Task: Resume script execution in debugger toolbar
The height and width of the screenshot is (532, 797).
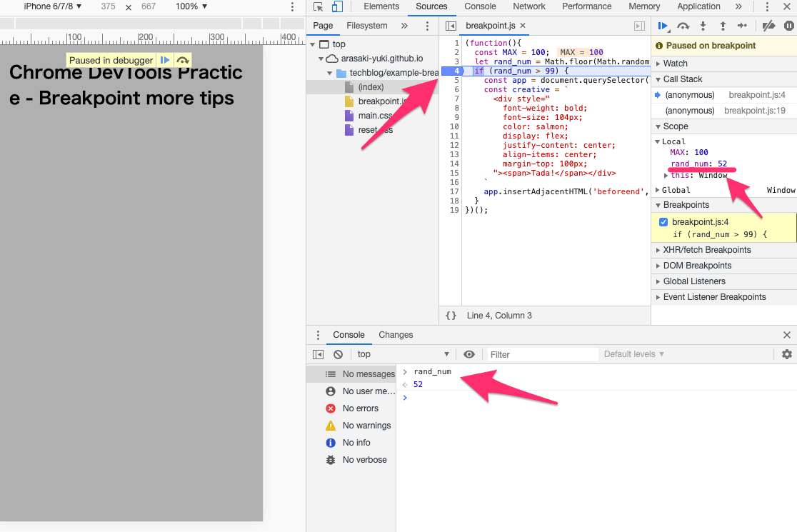Action: coord(663,26)
